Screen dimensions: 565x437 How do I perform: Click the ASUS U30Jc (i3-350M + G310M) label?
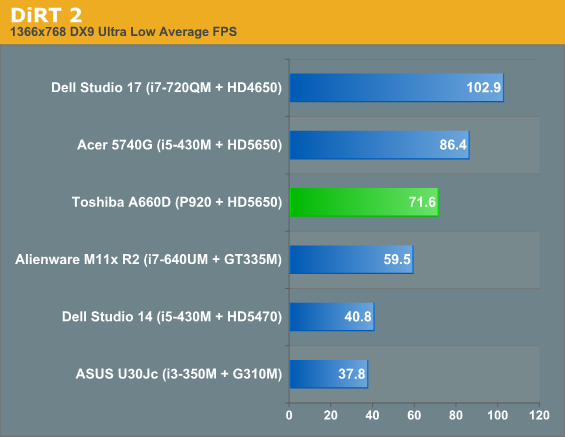pyautogui.click(x=179, y=374)
